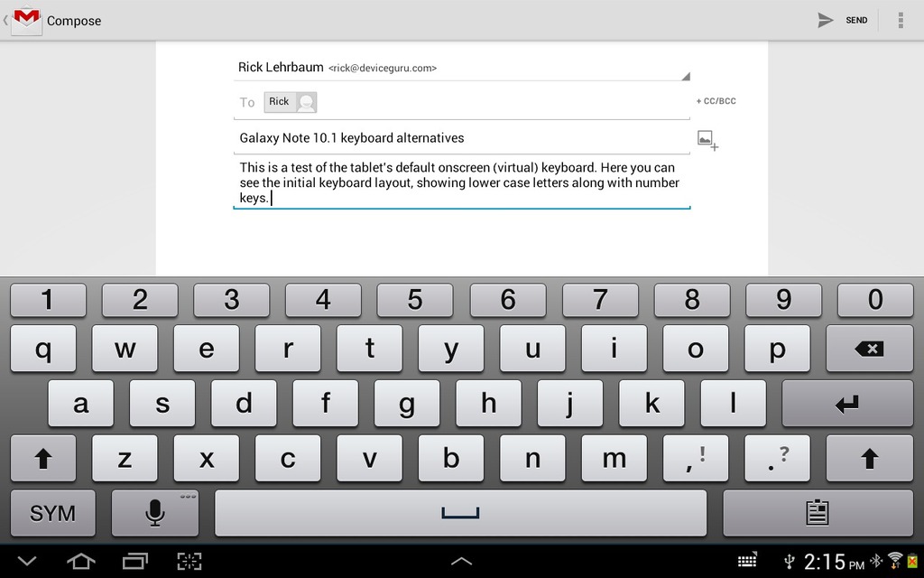Tap the number 0 key
Image resolution: width=924 pixels, height=578 pixels.
click(x=875, y=300)
